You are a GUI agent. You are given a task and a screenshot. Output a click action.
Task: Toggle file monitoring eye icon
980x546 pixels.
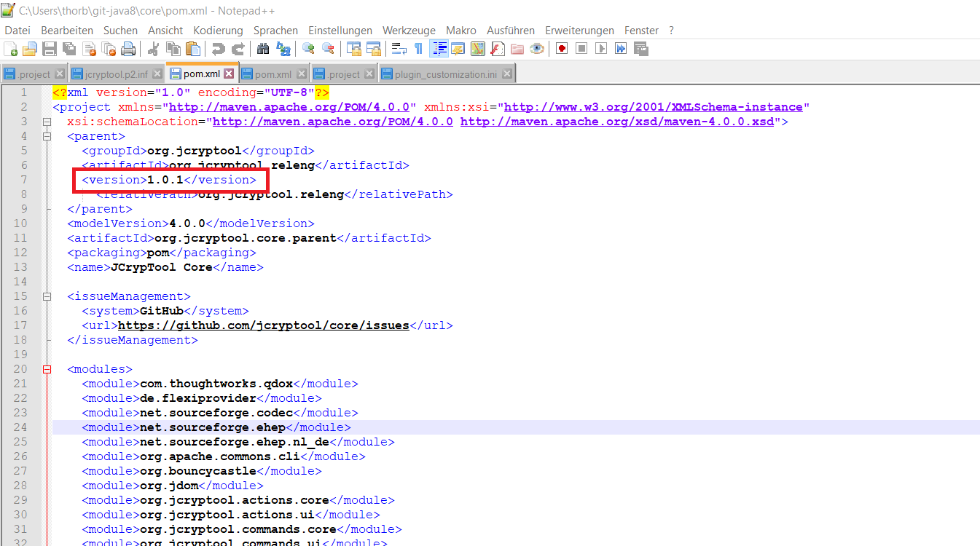[x=537, y=49]
